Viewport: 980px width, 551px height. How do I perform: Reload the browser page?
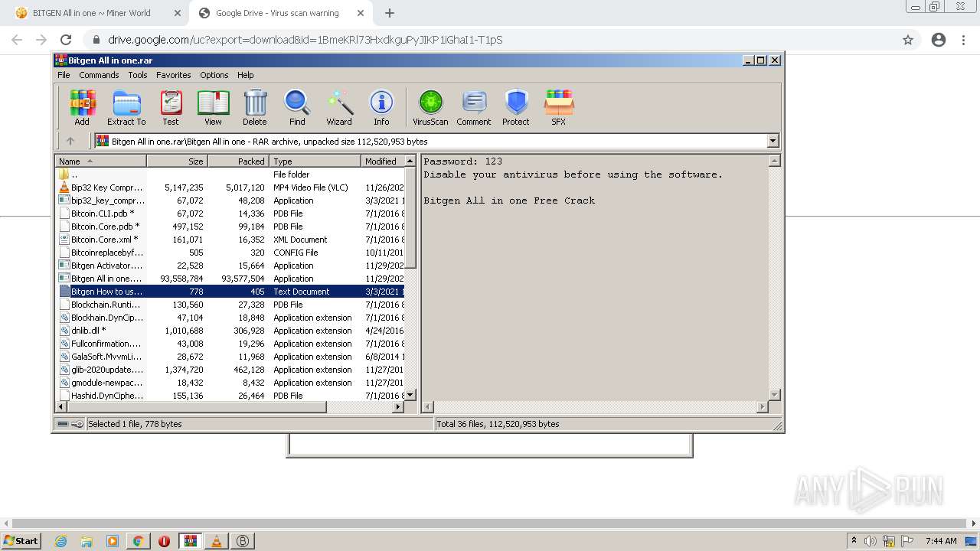click(66, 40)
